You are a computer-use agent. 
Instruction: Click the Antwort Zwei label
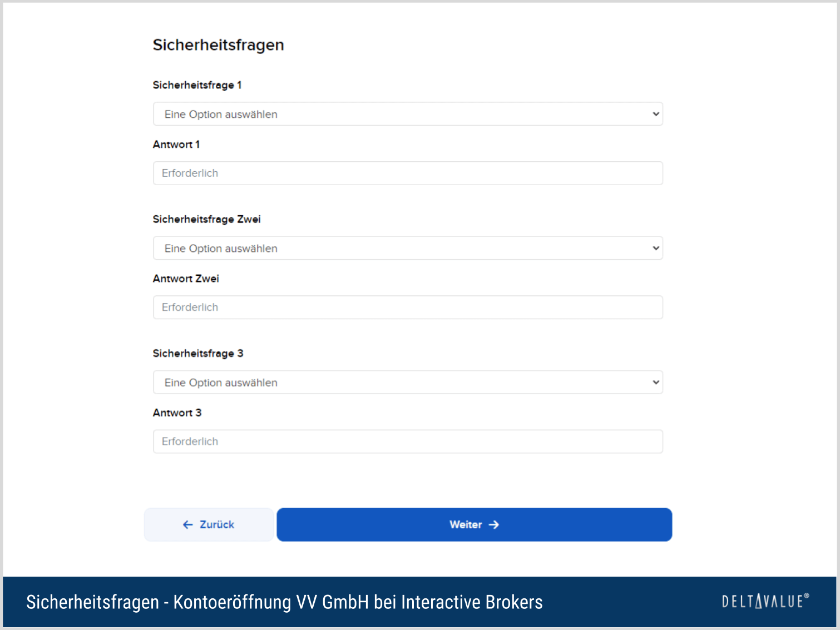click(186, 279)
